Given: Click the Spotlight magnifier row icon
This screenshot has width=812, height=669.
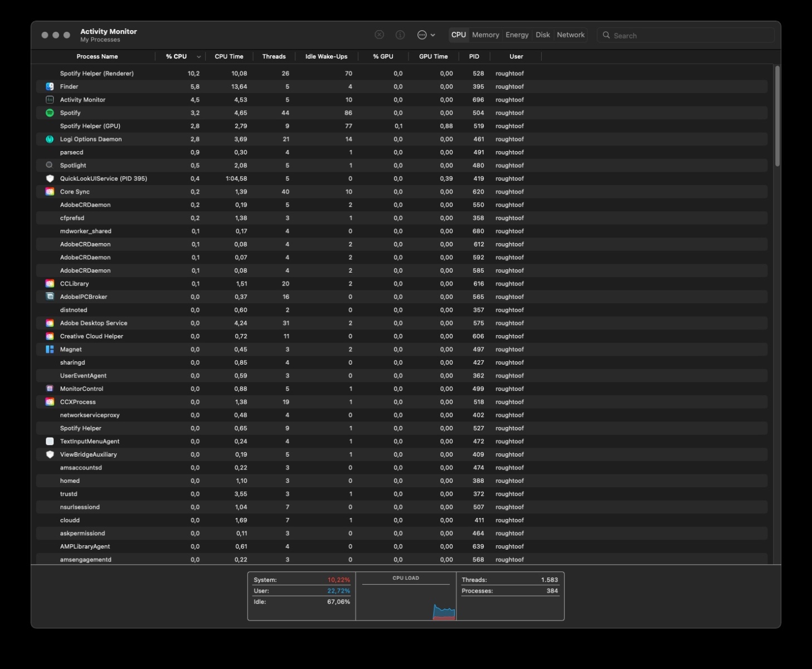Looking at the screenshot, I should (x=50, y=166).
